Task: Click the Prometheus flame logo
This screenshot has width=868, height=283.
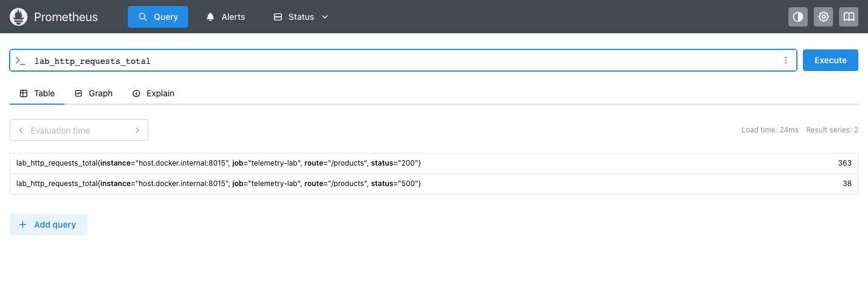Action: (x=19, y=17)
